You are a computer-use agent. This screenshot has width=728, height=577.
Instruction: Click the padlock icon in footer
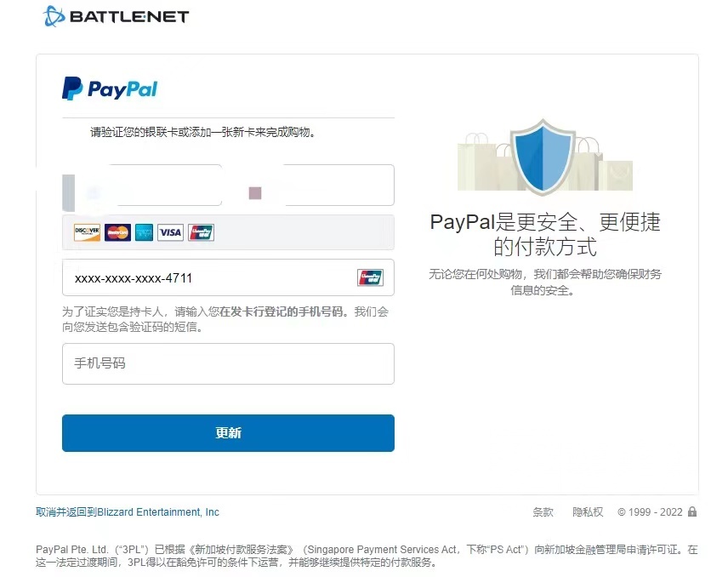tap(692, 511)
